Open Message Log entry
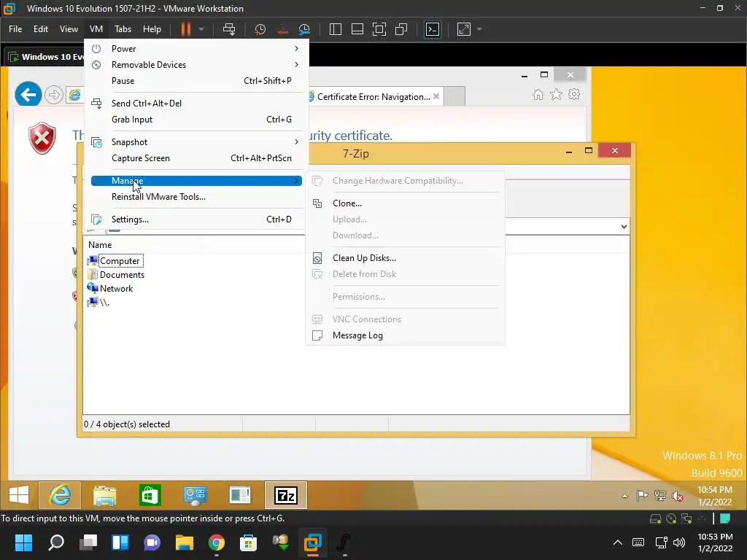 [x=405, y=335]
